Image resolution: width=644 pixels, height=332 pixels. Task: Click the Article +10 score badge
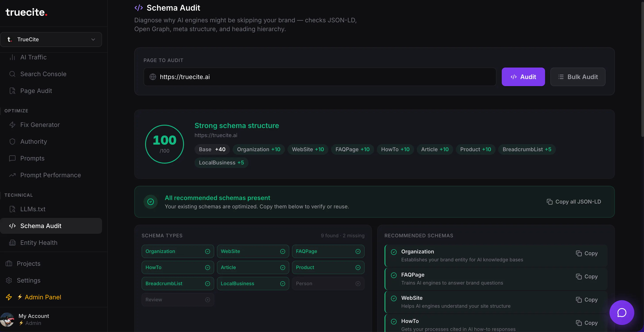435,149
